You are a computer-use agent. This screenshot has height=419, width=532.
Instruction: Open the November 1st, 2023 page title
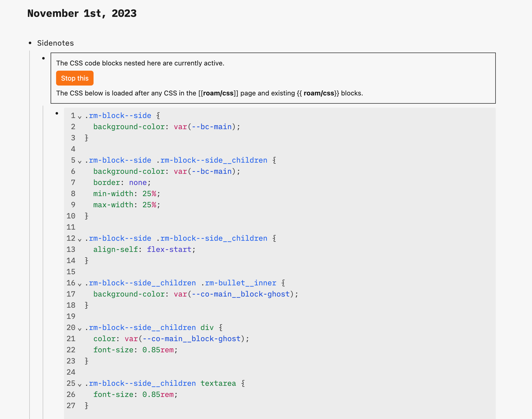pos(82,13)
